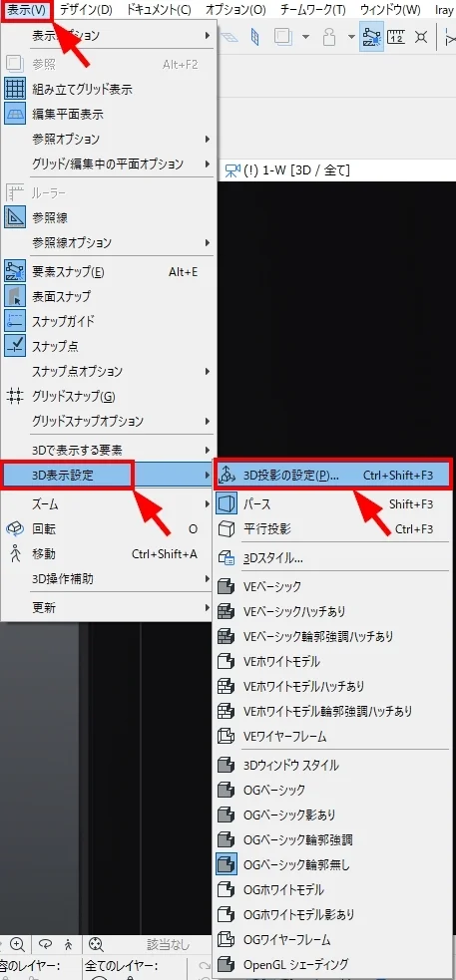Choose OpenGL シェーディング style

tap(332, 964)
